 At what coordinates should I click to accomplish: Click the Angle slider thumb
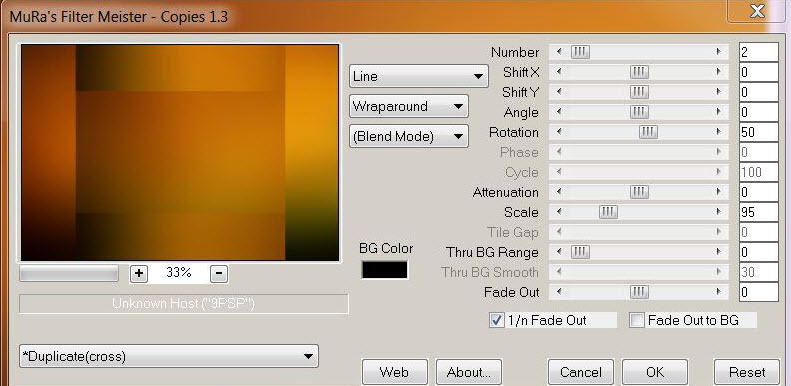tap(639, 112)
